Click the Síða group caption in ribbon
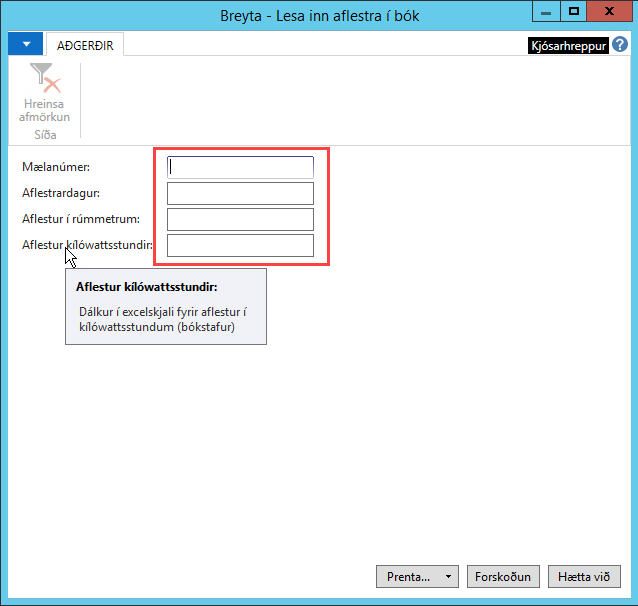 coord(45,134)
